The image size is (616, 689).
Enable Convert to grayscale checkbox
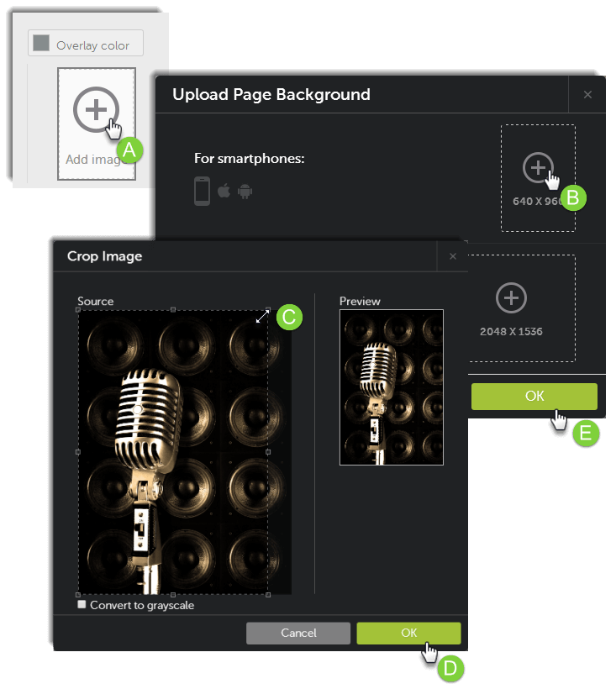pyautogui.click(x=82, y=604)
